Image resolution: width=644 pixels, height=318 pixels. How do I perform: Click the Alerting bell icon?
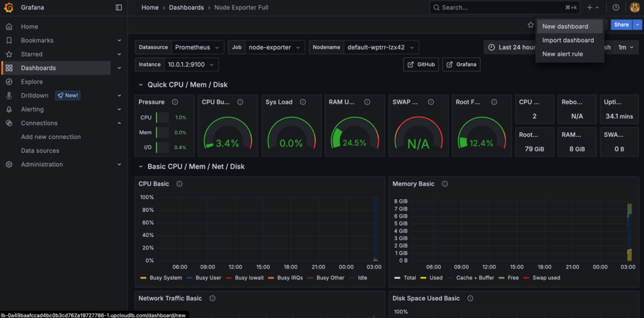[x=9, y=109]
